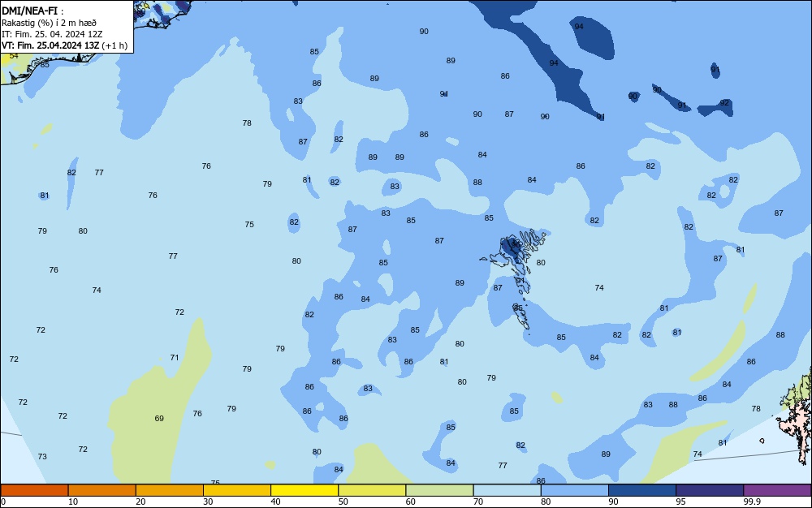Pick the 60–70 pale green legend swatch

pyautogui.click(x=439, y=490)
